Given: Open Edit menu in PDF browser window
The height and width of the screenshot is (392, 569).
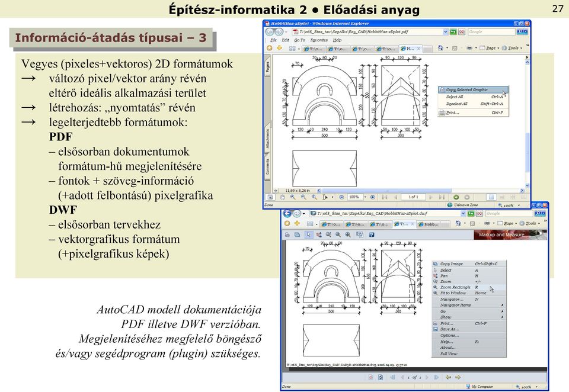Looking at the screenshot, I should tap(285, 40).
